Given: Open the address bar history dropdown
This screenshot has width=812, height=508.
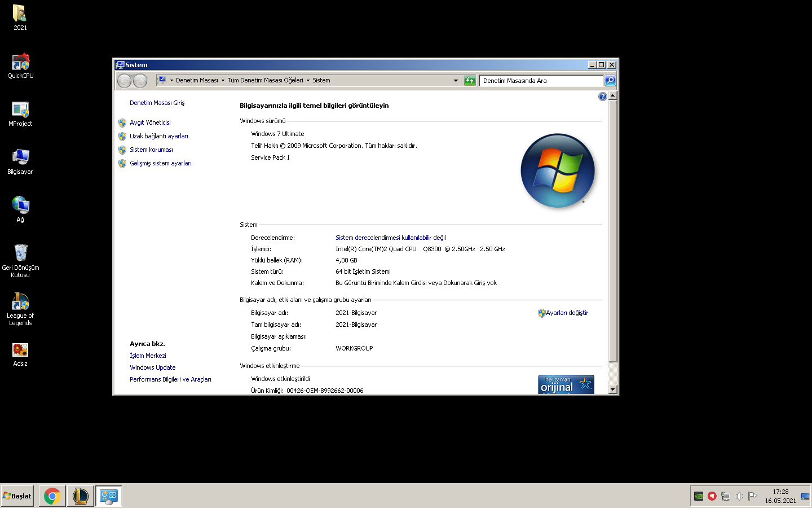Looking at the screenshot, I should pyautogui.click(x=456, y=81).
